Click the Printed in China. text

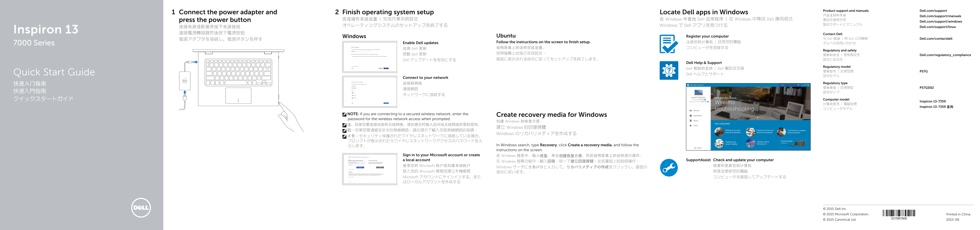click(958, 214)
